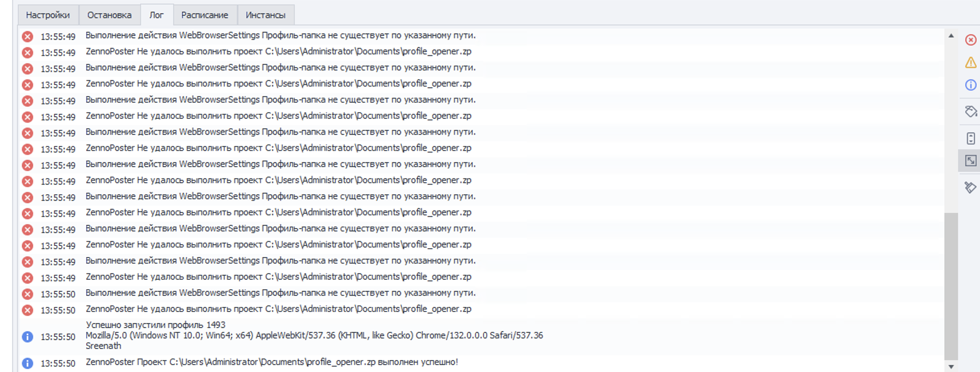The width and height of the screenshot is (980, 372).
Task: Click info icon beside 'выполнен успешно!' entry
Action: tap(27, 363)
